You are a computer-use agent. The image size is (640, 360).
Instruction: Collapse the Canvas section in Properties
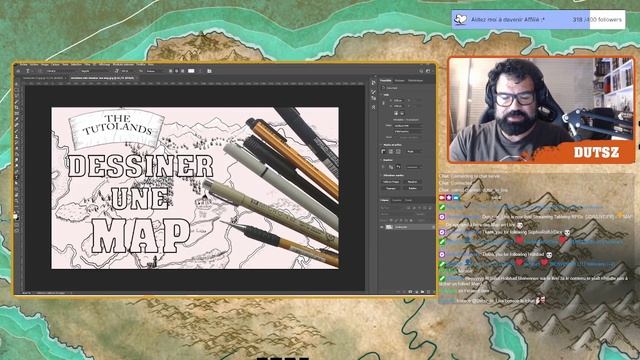(381, 95)
